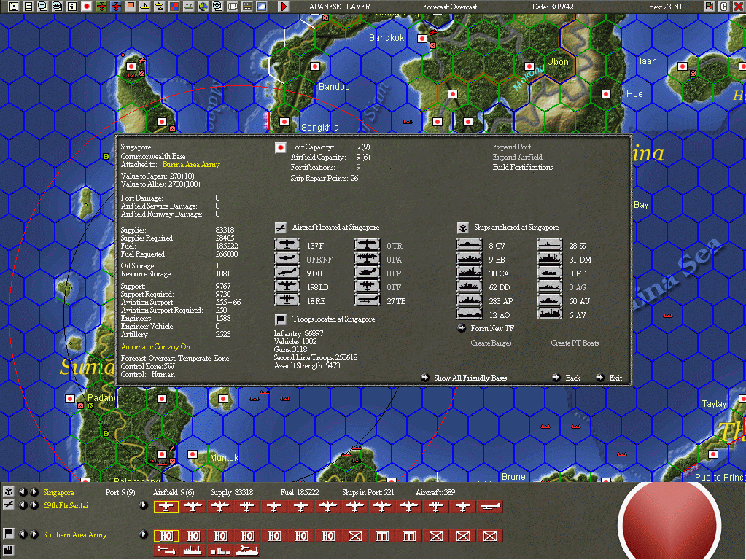Viewport: 746px width, 560px height.
Task: Select the last floatplane air unit icon
Action: point(490,507)
